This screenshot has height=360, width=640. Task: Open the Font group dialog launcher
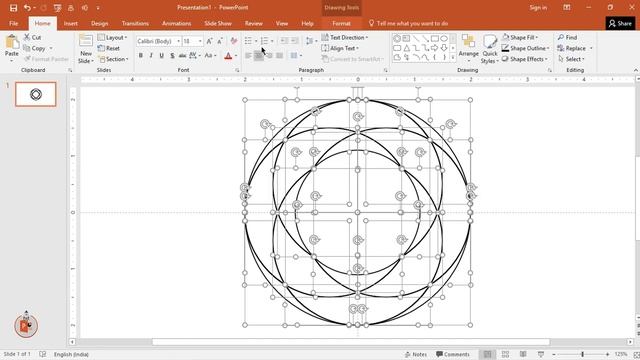237,70
